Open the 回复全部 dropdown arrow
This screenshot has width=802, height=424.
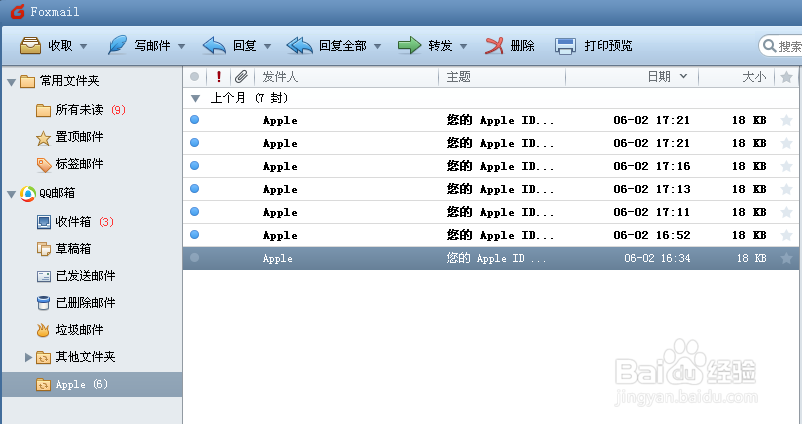coord(377,46)
